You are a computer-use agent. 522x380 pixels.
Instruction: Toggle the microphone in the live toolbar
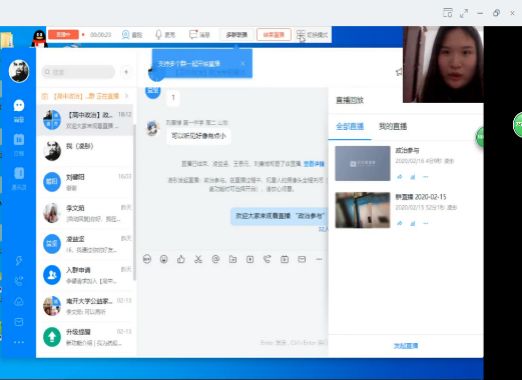[165, 35]
